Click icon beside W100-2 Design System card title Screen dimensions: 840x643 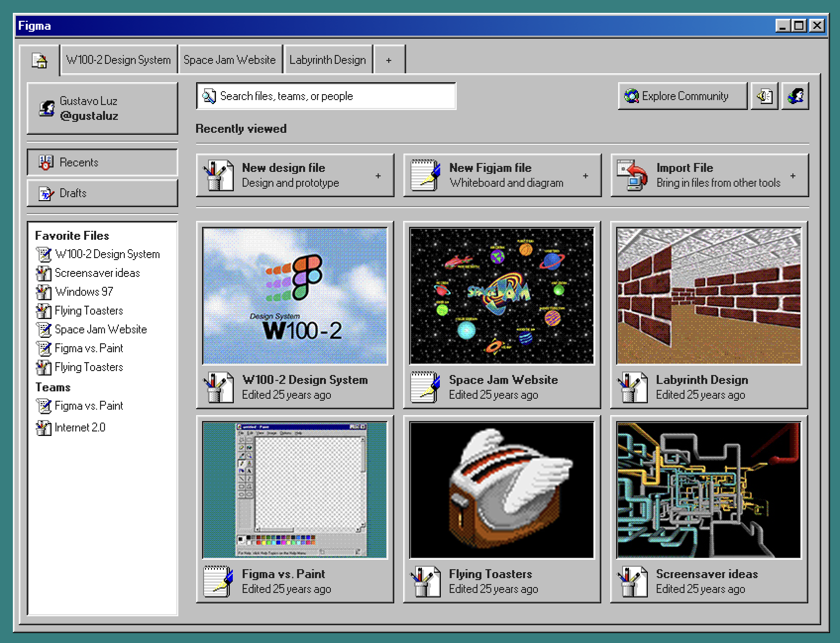click(x=218, y=387)
